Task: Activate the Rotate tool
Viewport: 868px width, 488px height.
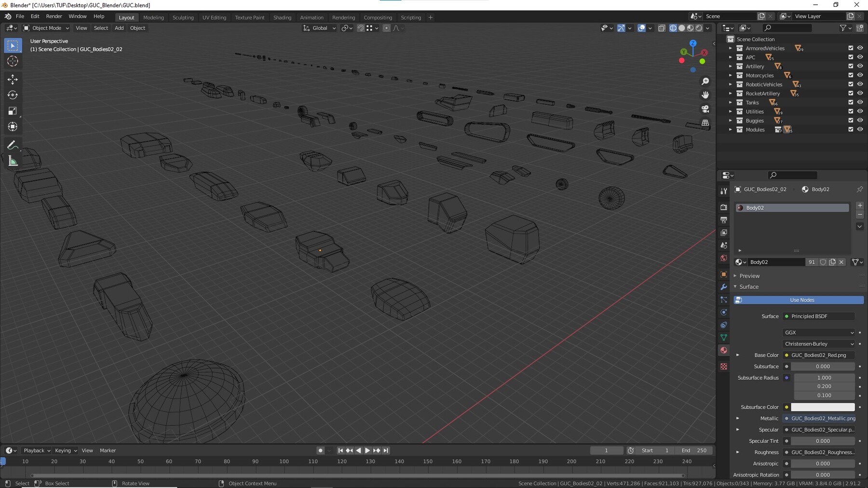Action: [13, 95]
